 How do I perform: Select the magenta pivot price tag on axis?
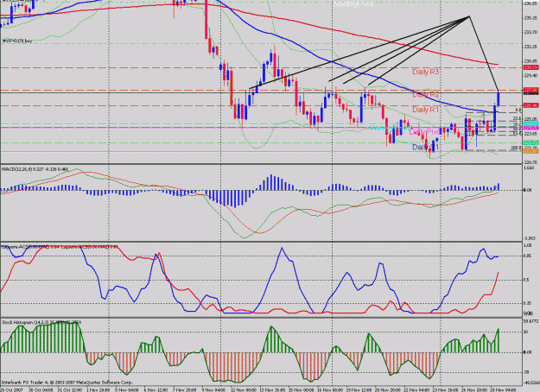point(530,128)
